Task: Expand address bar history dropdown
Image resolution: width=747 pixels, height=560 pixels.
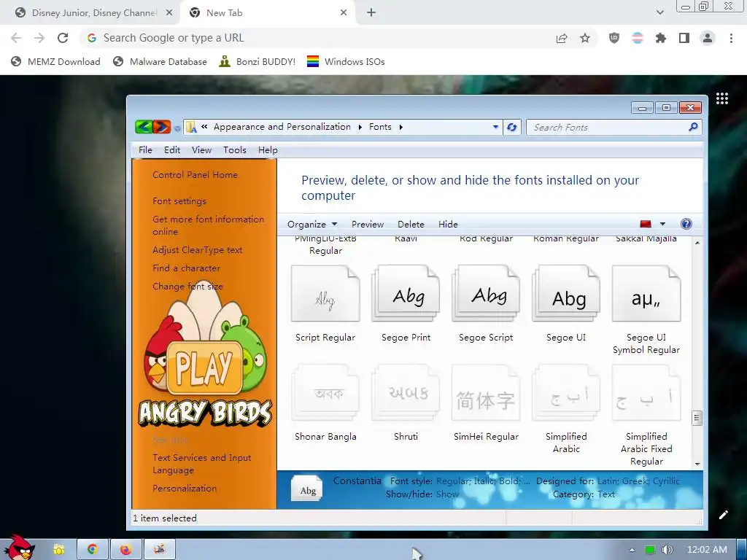Action: [x=495, y=127]
